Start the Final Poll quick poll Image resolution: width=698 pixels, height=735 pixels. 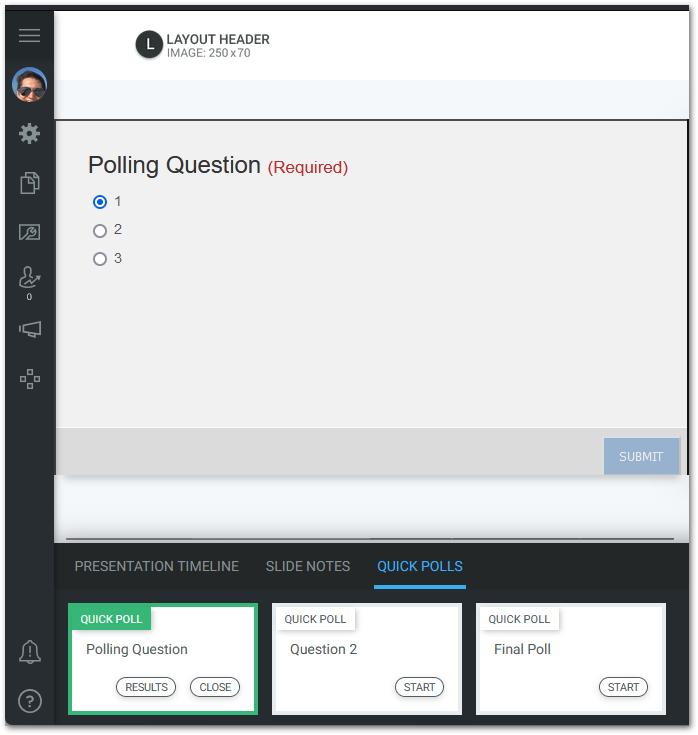click(623, 687)
